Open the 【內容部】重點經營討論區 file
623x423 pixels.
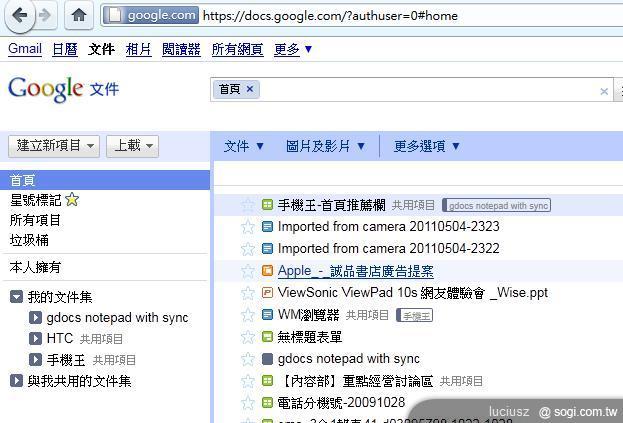tap(356, 381)
